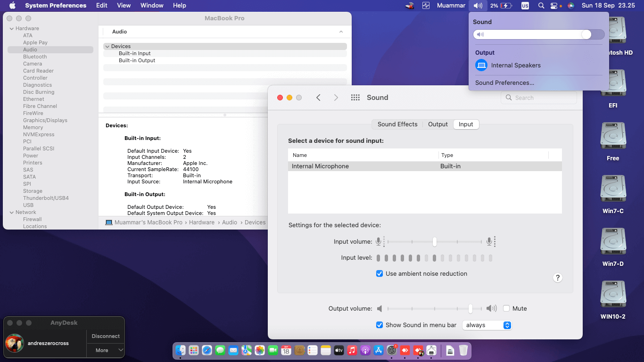Launch Safari from the Dock
Screen dimensions: 644x362
[207, 350]
